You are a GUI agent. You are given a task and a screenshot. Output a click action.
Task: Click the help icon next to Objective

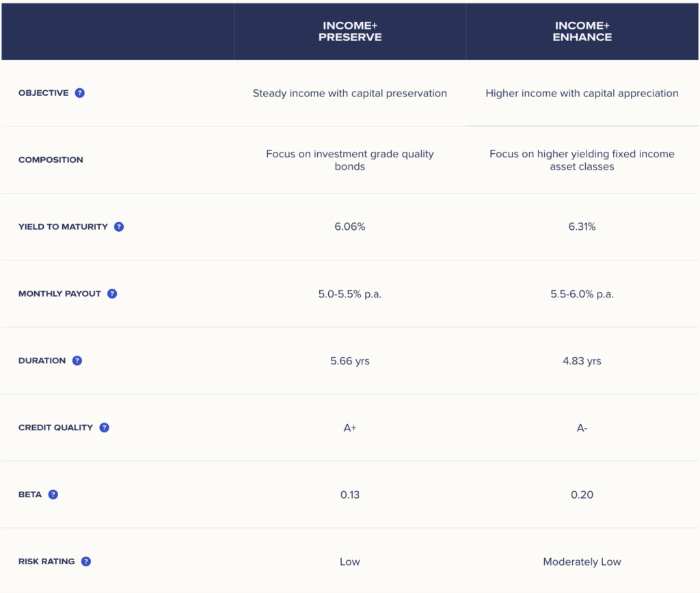coord(80,93)
